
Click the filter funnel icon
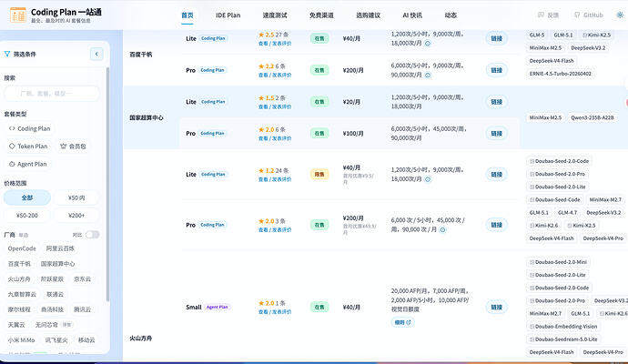click(7, 54)
